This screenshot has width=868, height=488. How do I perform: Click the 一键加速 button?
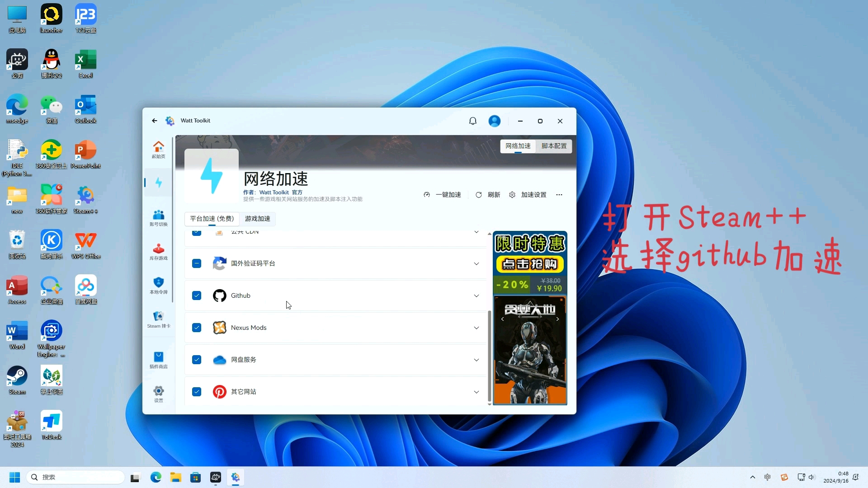[x=443, y=195]
